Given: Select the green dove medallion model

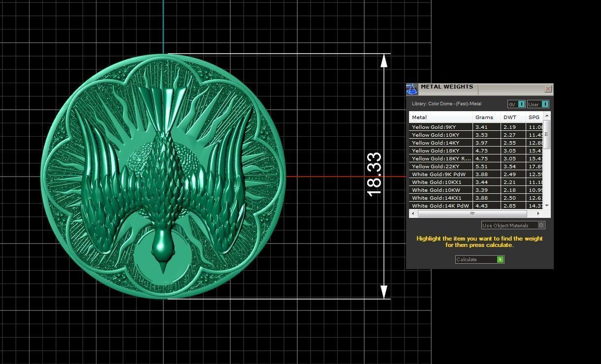Looking at the screenshot, I should (x=163, y=176).
